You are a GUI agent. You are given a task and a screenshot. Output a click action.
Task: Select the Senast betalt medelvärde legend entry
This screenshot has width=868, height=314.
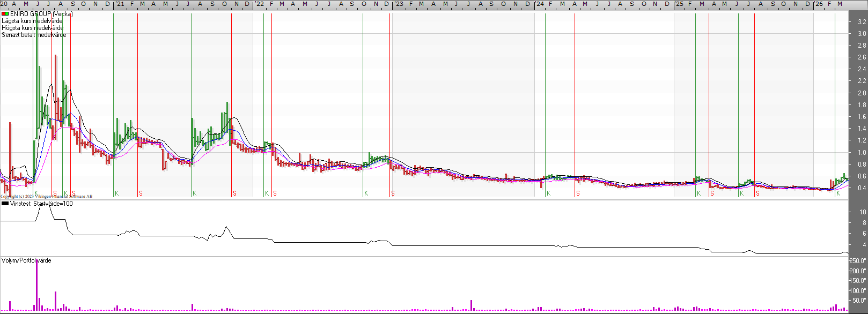pyautogui.click(x=34, y=35)
